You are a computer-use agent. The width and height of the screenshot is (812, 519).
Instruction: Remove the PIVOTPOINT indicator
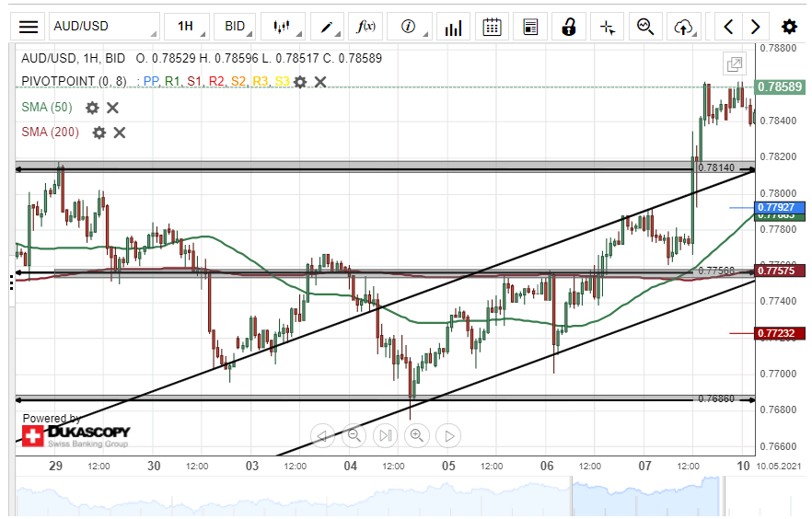coord(320,82)
